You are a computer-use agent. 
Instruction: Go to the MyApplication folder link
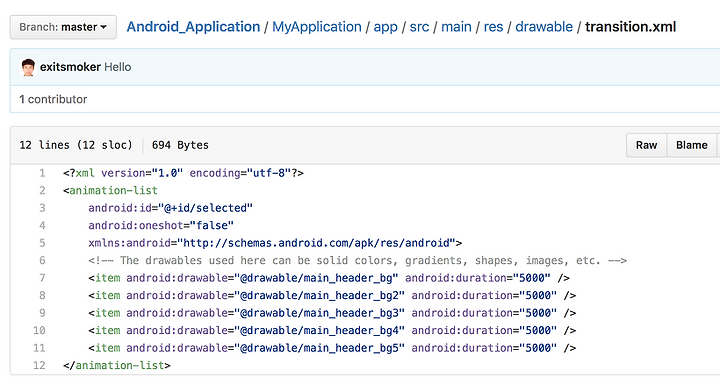317,27
